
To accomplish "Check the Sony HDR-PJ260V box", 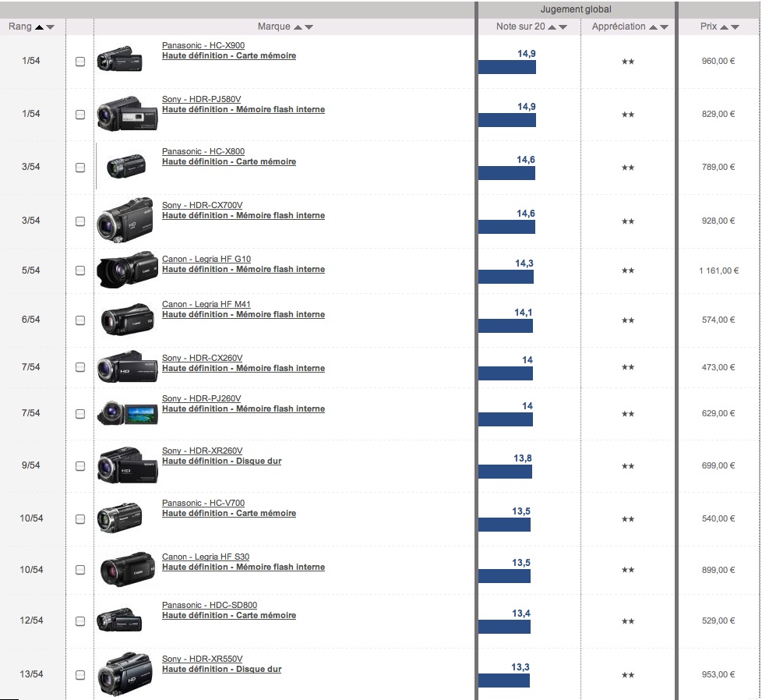I will 80,414.
